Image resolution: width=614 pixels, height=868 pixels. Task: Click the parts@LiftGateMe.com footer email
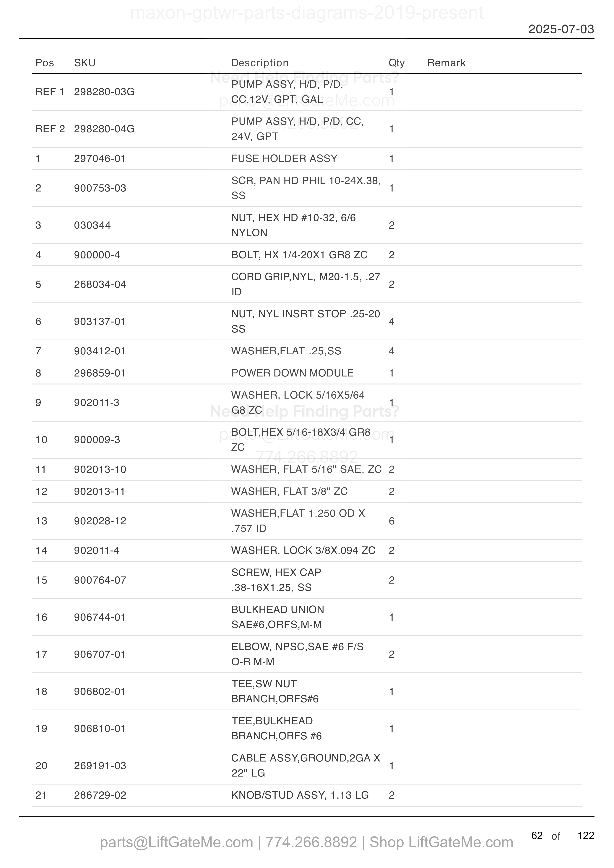(x=177, y=842)
